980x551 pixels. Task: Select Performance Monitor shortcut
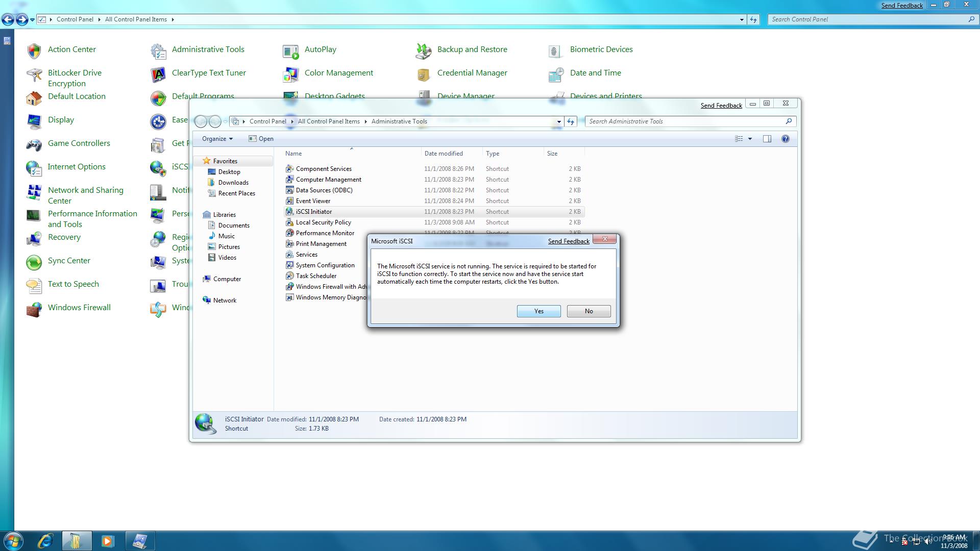pyautogui.click(x=325, y=233)
